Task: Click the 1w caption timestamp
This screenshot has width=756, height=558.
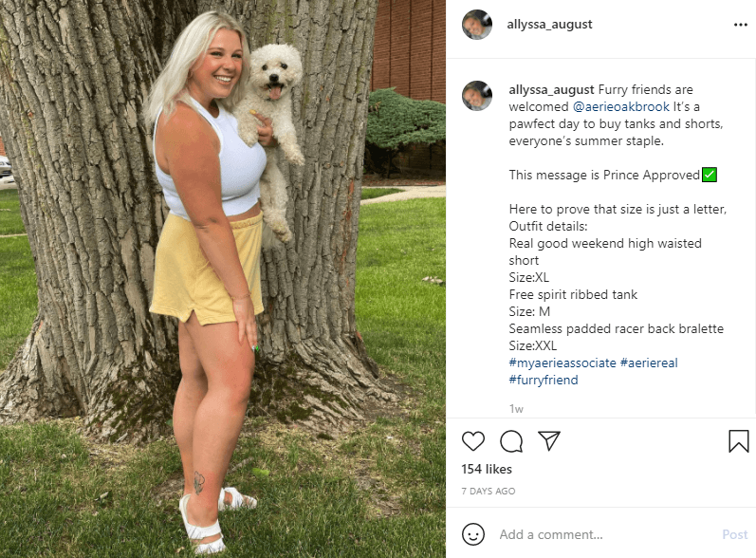Action: point(516,409)
